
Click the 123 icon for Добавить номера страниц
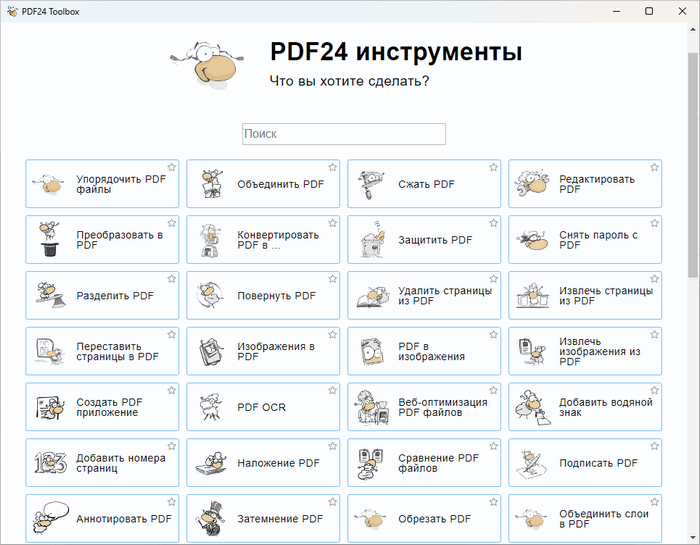(x=50, y=462)
